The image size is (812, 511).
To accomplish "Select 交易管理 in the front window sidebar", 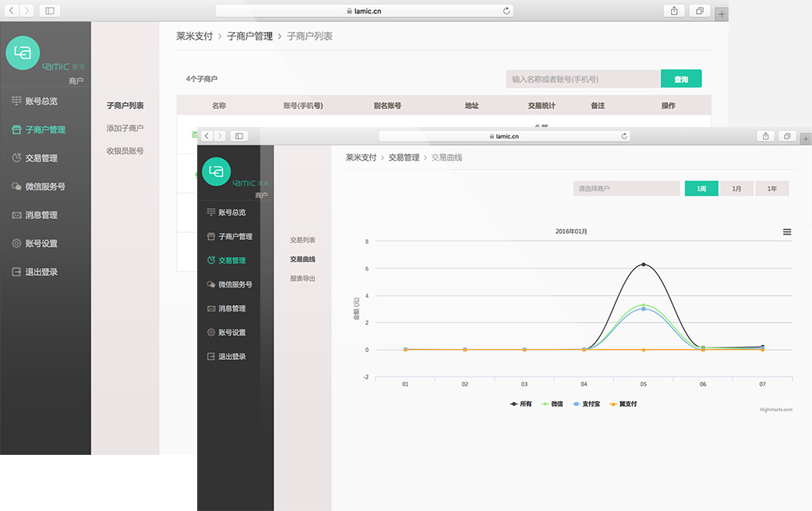I will tap(226, 260).
